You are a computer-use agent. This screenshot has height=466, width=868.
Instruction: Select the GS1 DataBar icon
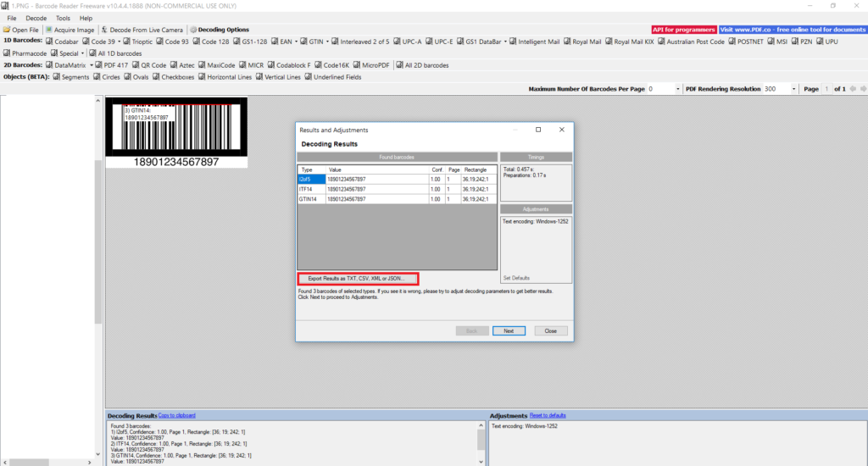coord(460,42)
